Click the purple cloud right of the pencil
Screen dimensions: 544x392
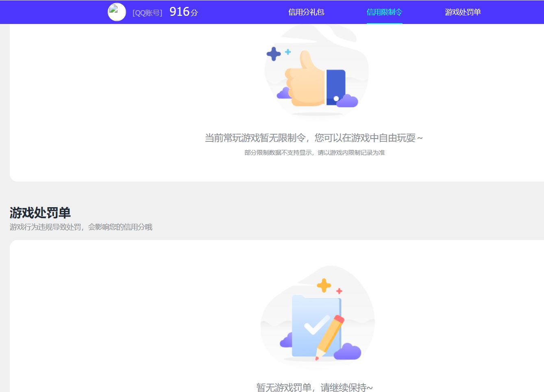348,352
